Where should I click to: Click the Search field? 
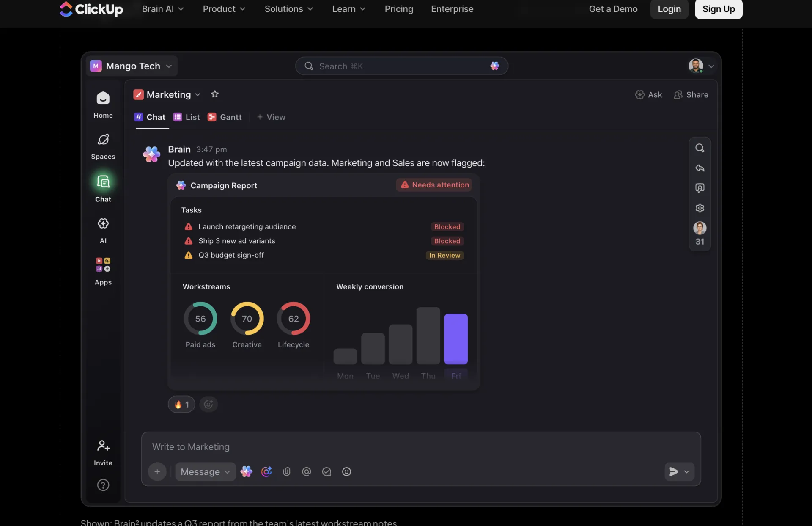[402, 66]
